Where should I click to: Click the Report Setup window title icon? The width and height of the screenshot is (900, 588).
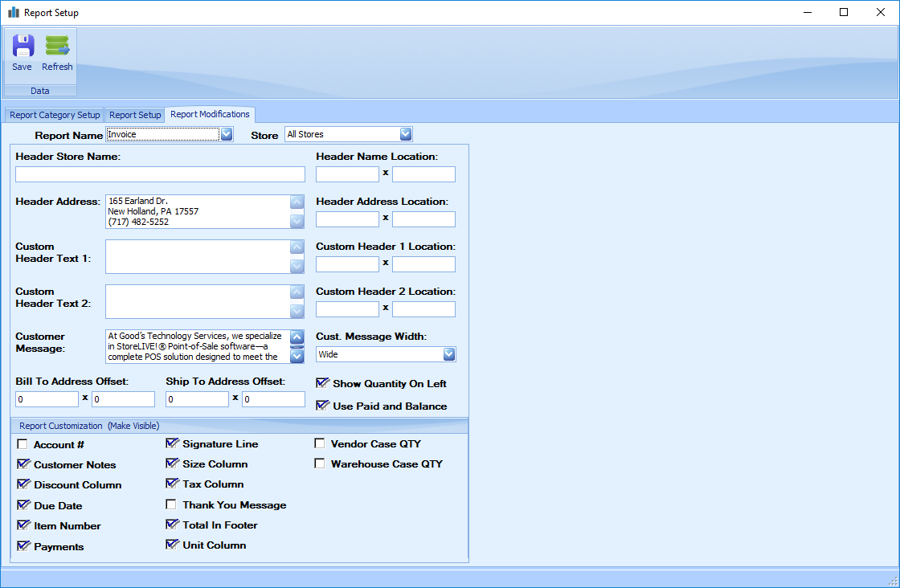(x=13, y=13)
